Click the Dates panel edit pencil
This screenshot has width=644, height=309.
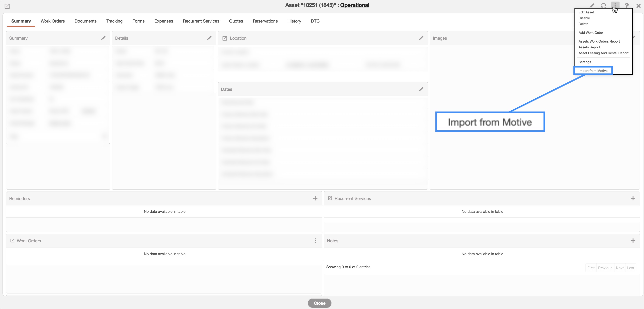421,89
